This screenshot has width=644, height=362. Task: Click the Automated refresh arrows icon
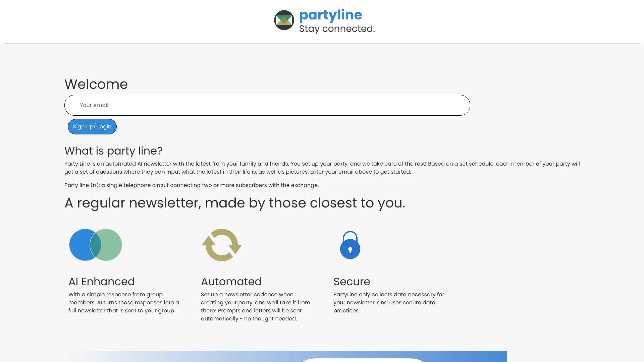(x=221, y=245)
